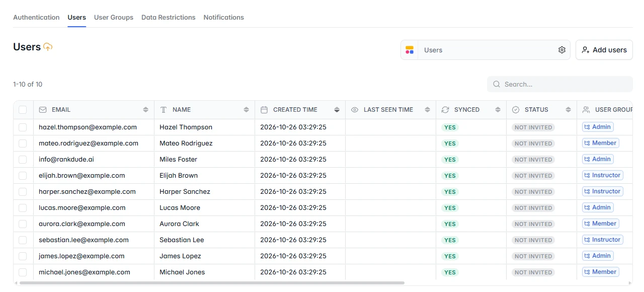Click the Member group tag for Mateo Rodriguez
Screen dimensions: 644x292
click(x=601, y=143)
